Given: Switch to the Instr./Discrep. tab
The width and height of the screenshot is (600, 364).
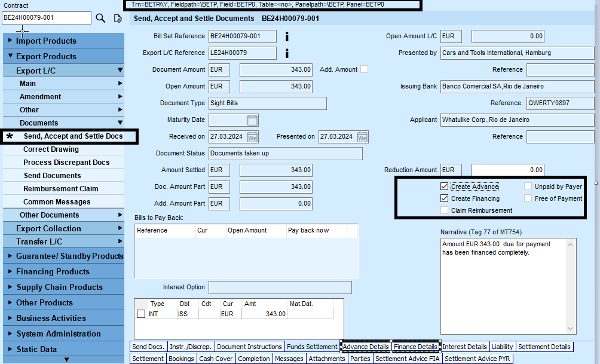Looking at the screenshot, I should (191, 347).
